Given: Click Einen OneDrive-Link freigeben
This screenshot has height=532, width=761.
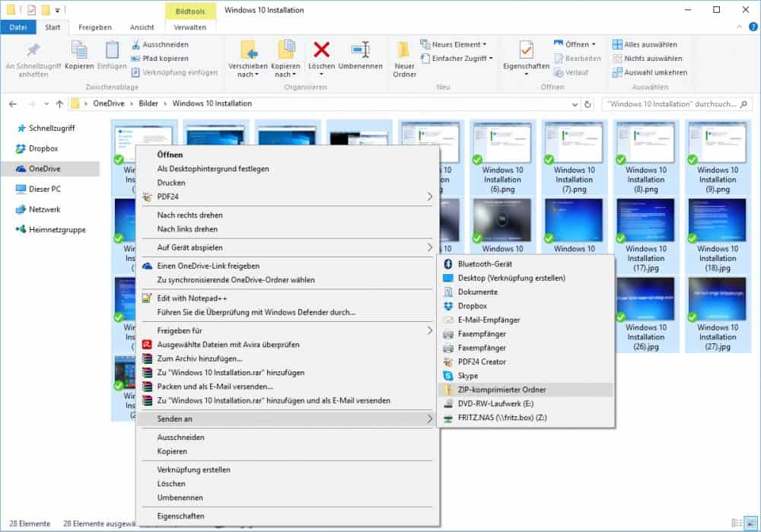Looking at the screenshot, I should (x=288, y=266).
